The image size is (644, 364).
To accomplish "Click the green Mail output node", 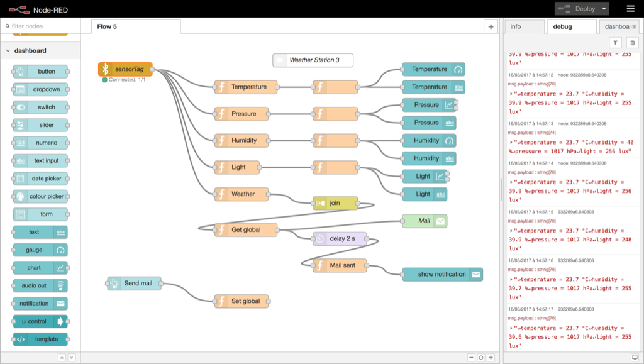I will pyautogui.click(x=425, y=221).
